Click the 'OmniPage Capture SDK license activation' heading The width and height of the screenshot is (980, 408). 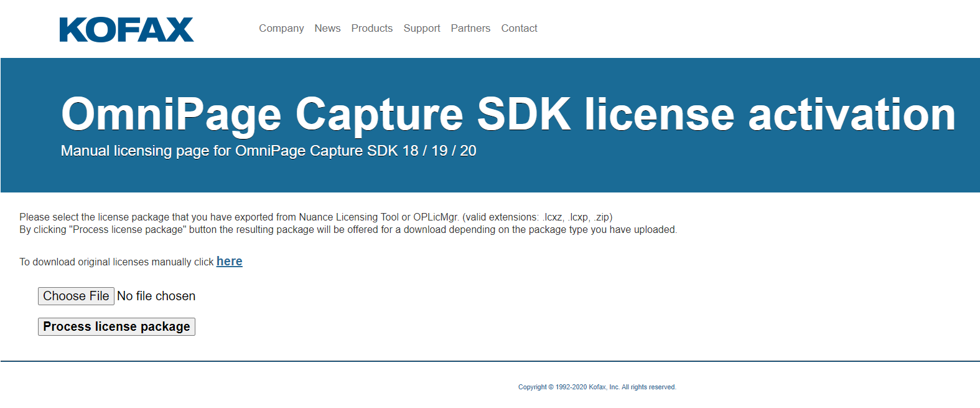[x=508, y=114]
